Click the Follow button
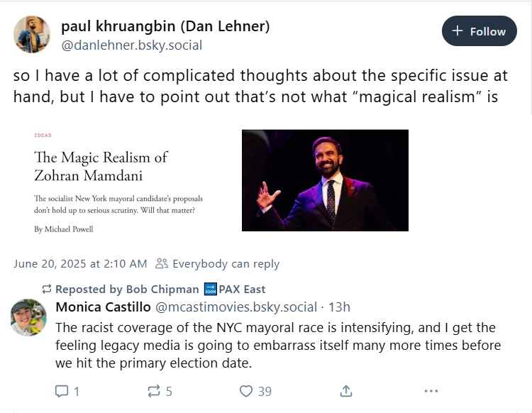The image size is (532, 413). click(x=479, y=31)
